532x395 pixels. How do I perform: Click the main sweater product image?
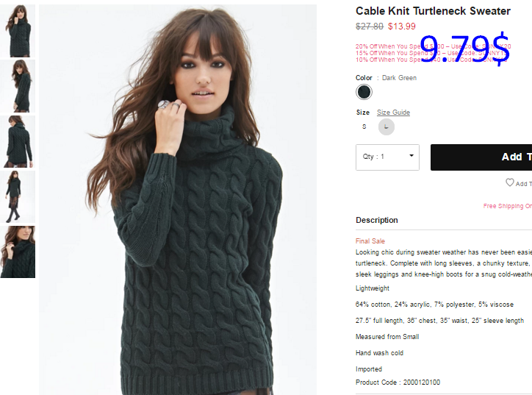[x=178, y=200]
